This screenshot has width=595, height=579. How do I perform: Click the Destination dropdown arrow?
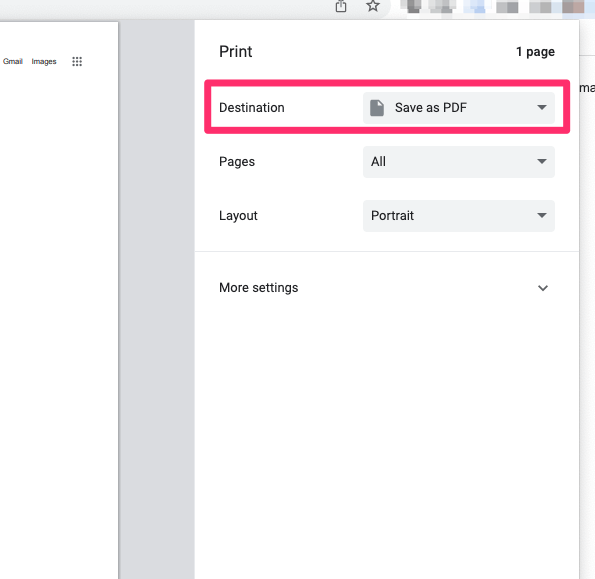[x=542, y=107]
